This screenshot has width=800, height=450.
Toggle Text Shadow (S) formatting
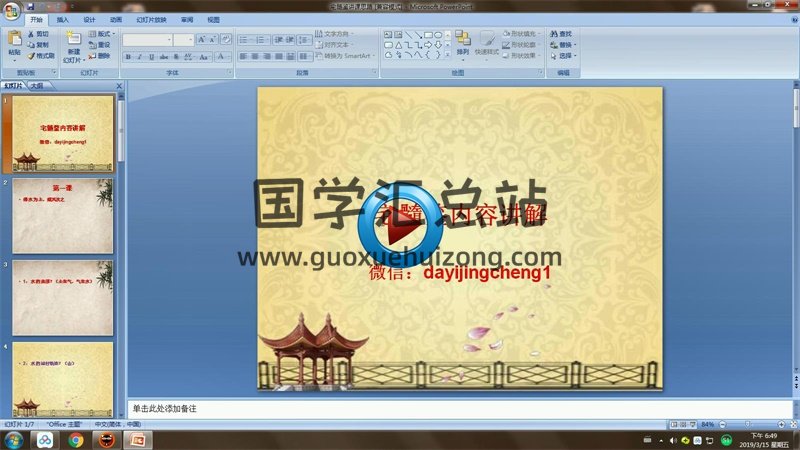(x=176, y=57)
